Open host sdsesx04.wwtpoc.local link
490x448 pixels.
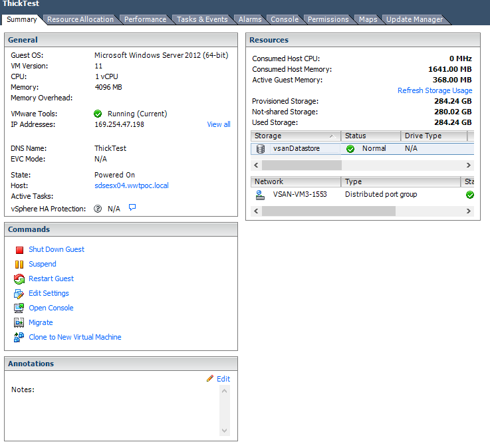click(132, 185)
